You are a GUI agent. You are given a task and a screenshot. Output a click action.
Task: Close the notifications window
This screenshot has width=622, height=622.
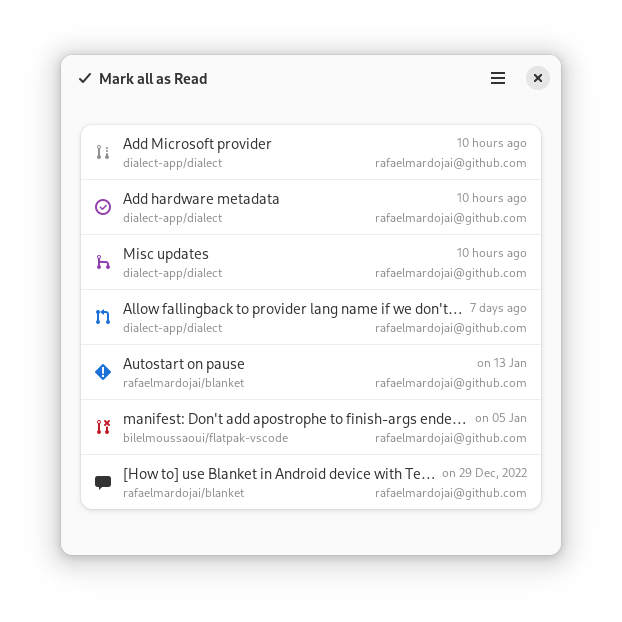pyautogui.click(x=538, y=78)
